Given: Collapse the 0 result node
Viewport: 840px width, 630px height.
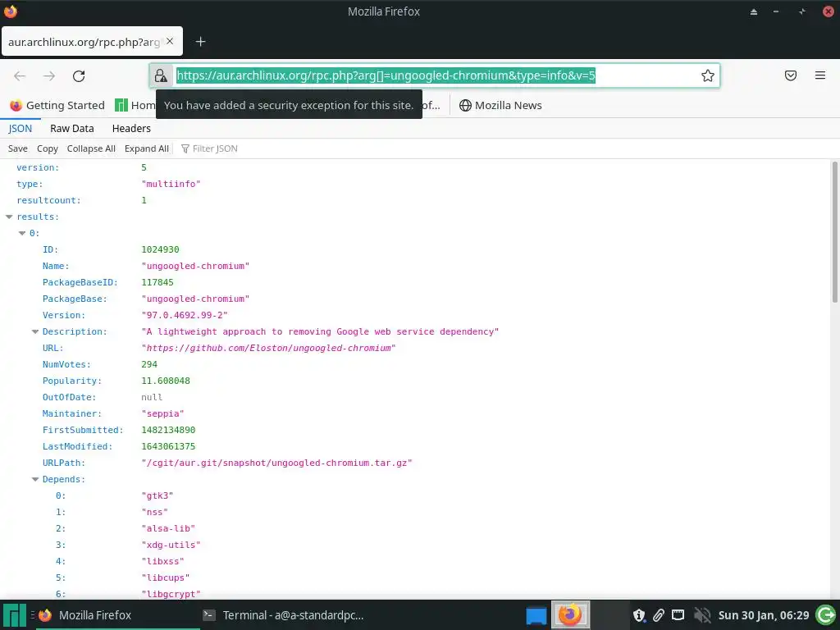Looking at the screenshot, I should coord(22,233).
